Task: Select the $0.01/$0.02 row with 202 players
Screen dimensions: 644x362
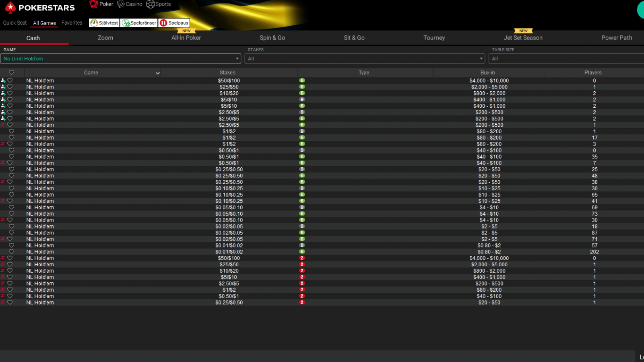Action: (322, 252)
